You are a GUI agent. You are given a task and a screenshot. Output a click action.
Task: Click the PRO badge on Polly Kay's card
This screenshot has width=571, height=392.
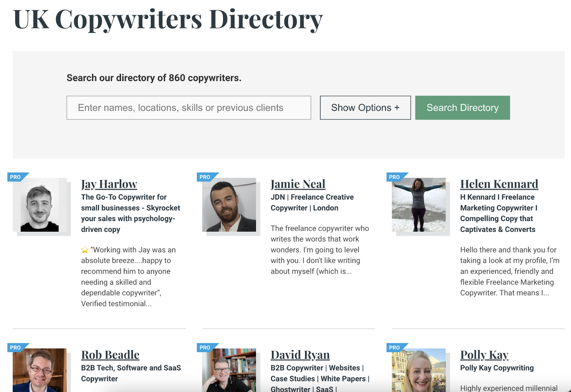(394, 347)
